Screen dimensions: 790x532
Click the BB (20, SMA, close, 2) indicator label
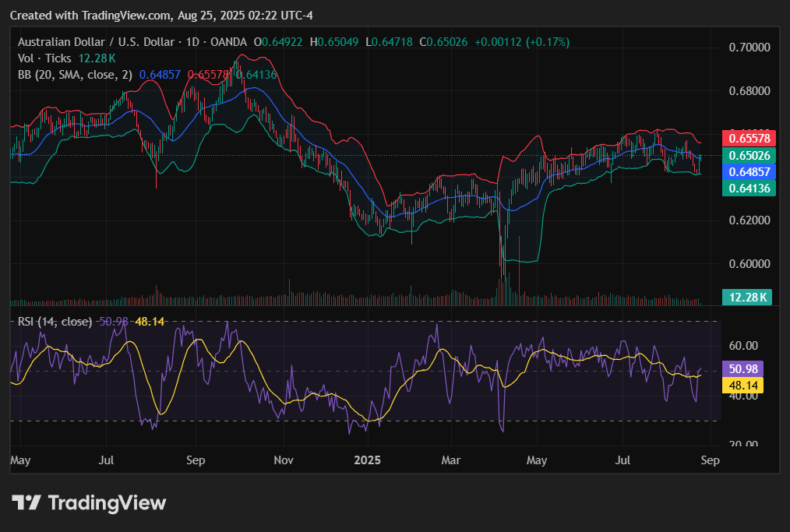(x=75, y=75)
